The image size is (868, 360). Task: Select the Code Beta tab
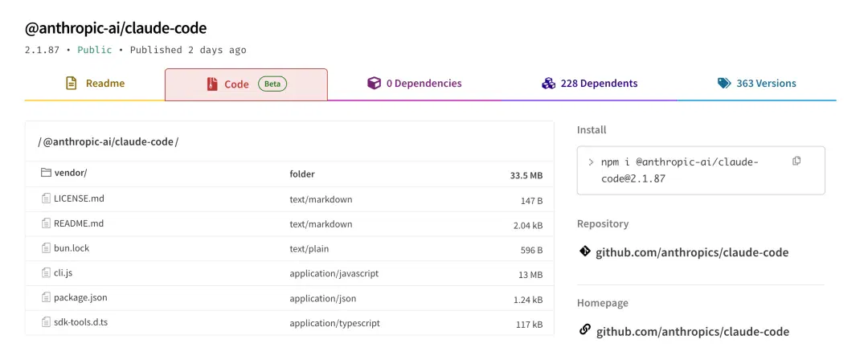tap(247, 84)
